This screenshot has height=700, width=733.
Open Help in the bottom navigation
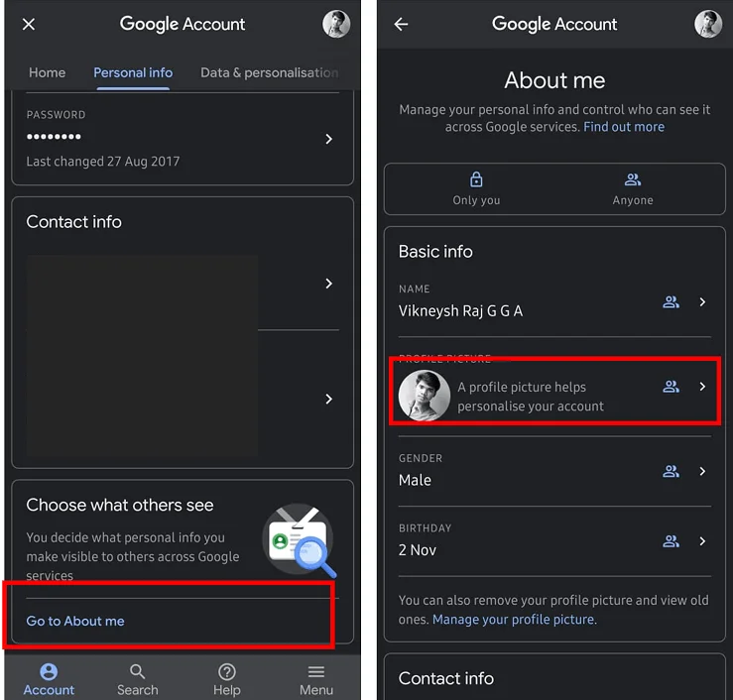[x=227, y=679]
